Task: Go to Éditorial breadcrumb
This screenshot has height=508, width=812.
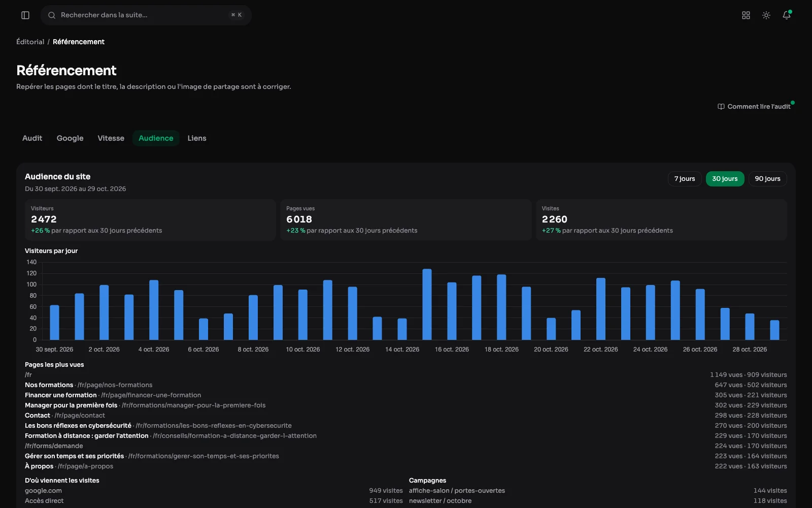Action: (x=30, y=42)
